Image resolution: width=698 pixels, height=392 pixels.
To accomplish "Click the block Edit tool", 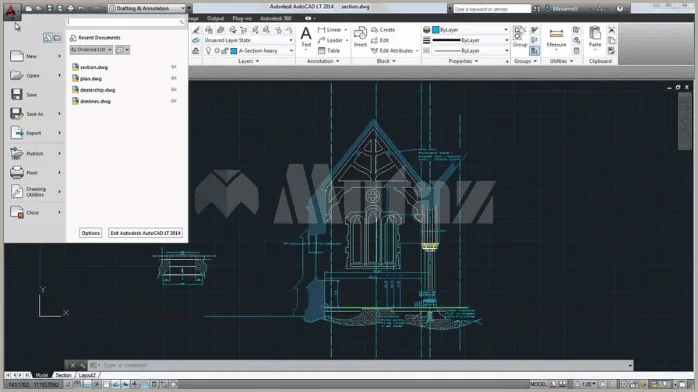I will (380, 40).
